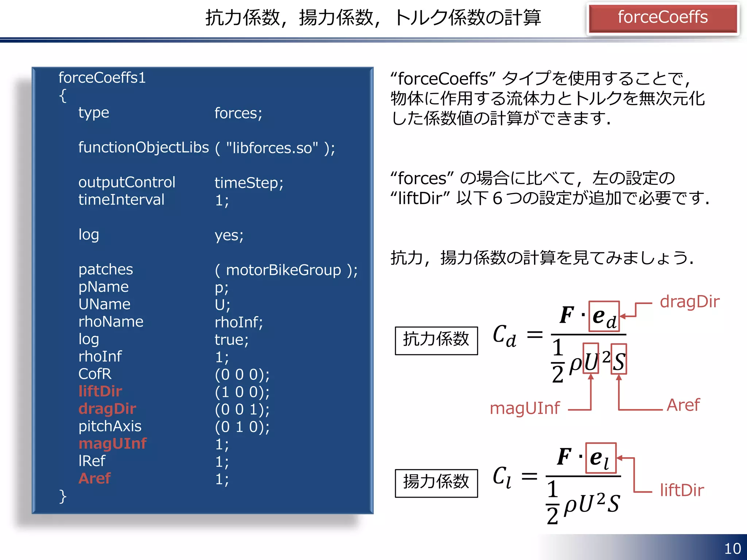Click the 'liftDir' annotation beside the lift formula
This screenshot has height=560, width=747.
(x=682, y=491)
